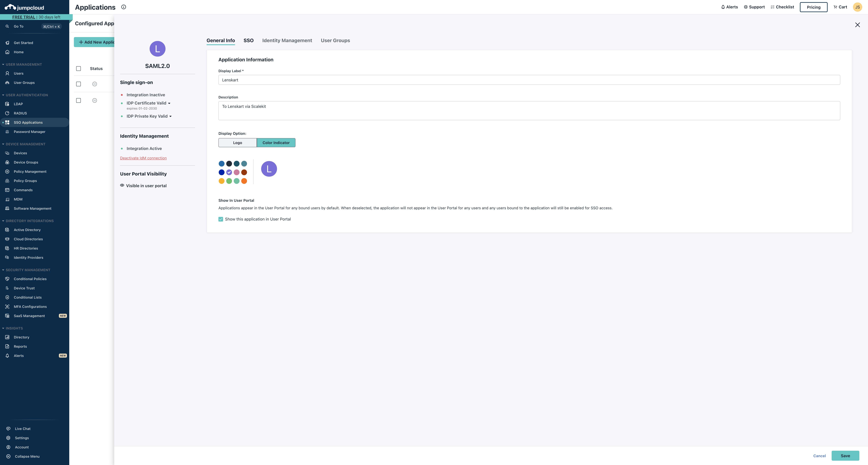Click the Identity Providers icon
The height and width of the screenshot is (465, 868).
pos(7,257)
